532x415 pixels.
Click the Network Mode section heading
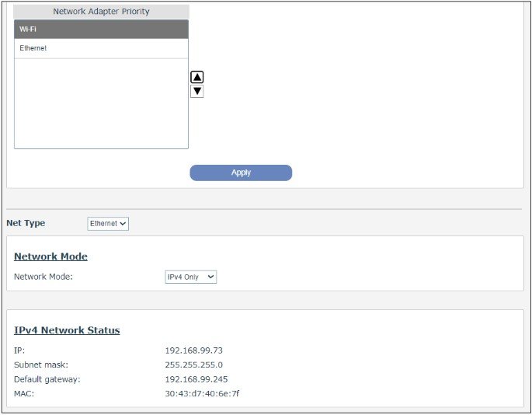pyautogui.click(x=50, y=256)
